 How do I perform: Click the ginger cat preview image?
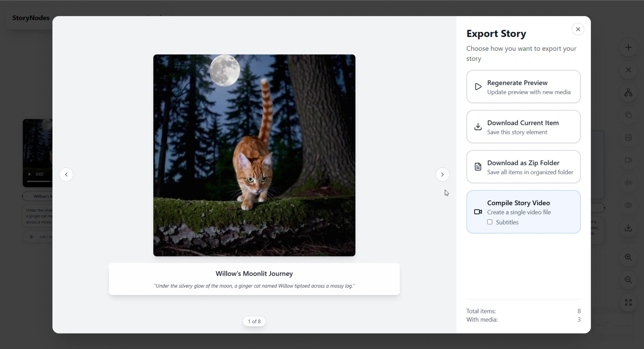tap(254, 155)
